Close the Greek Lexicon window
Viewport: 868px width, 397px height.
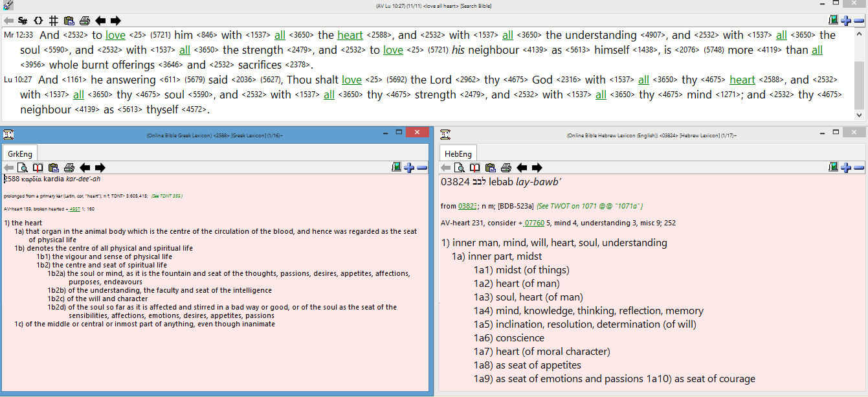click(x=417, y=132)
